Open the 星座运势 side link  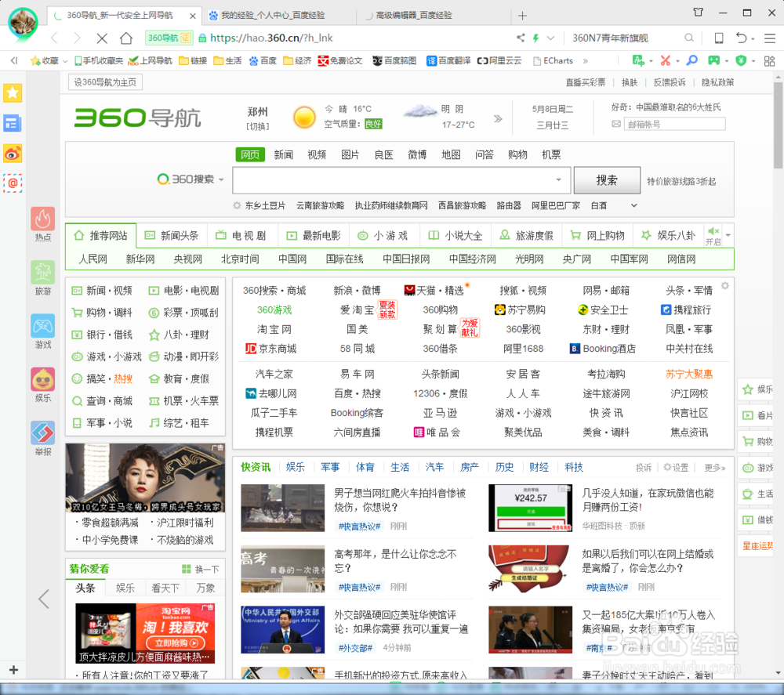757,545
